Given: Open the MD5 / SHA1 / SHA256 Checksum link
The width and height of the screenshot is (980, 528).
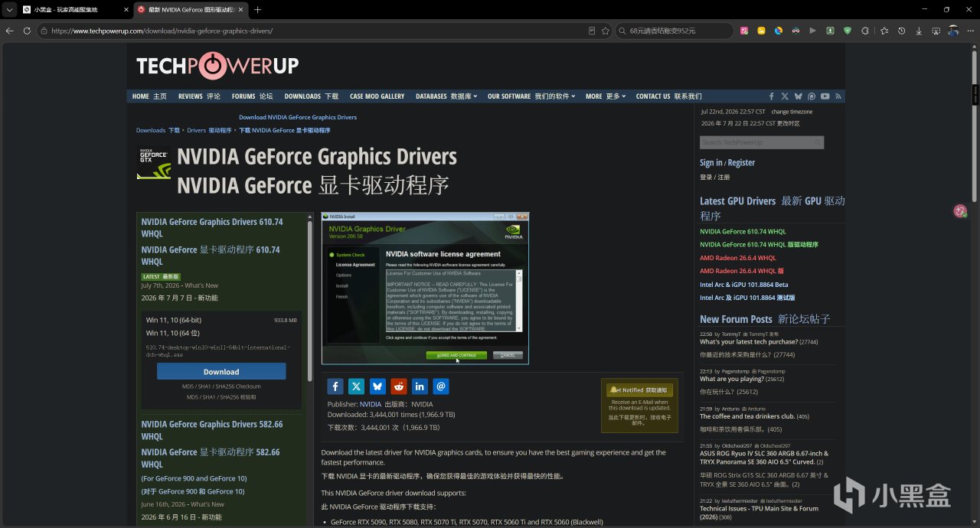Looking at the screenshot, I should (221, 386).
